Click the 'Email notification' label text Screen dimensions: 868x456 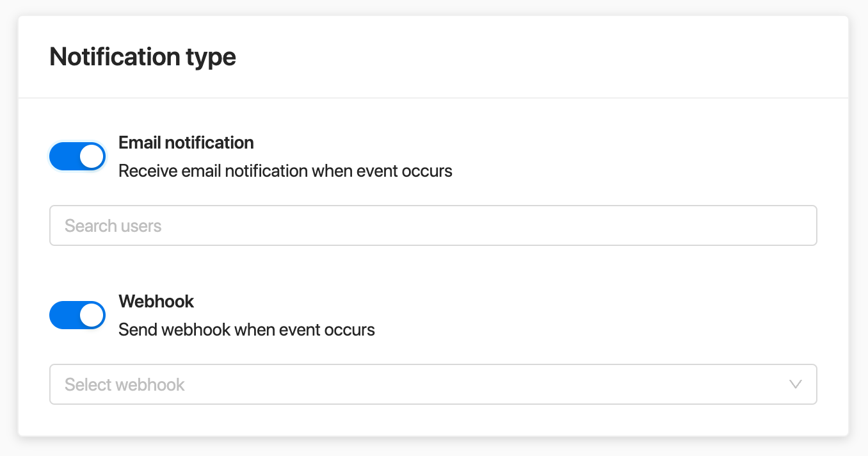[186, 142]
